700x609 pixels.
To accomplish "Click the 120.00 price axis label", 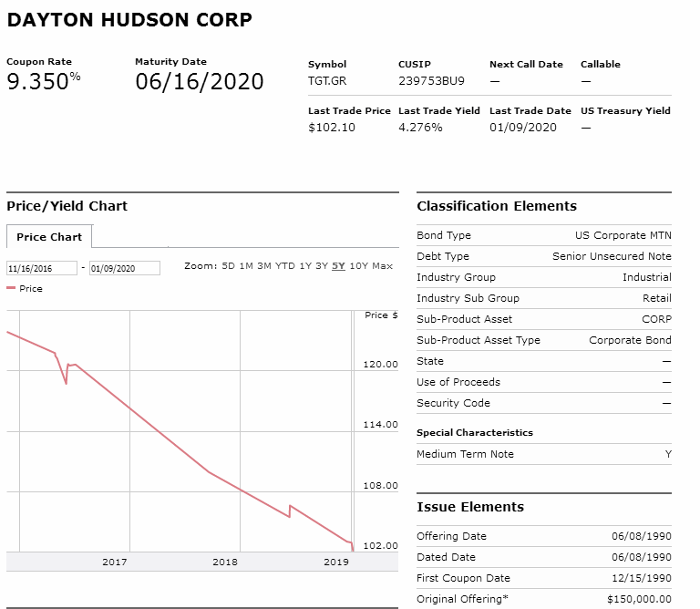I will [x=380, y=365].
